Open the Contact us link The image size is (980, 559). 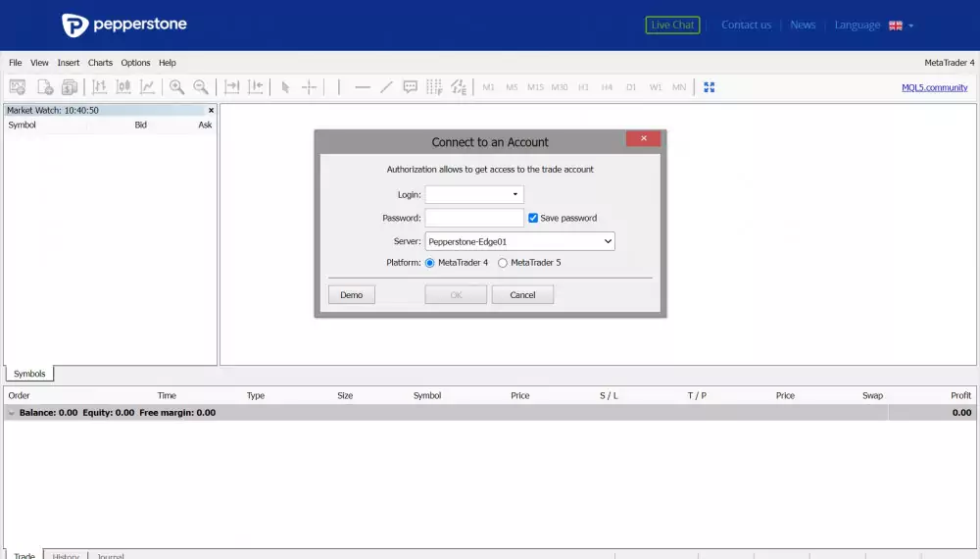(x=746, y=25)
